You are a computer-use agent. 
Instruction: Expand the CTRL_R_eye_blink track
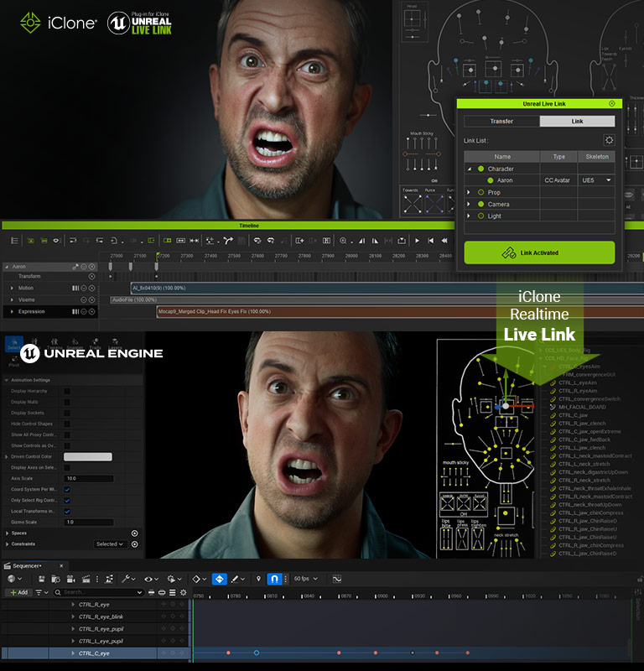[x=73, y=616]
